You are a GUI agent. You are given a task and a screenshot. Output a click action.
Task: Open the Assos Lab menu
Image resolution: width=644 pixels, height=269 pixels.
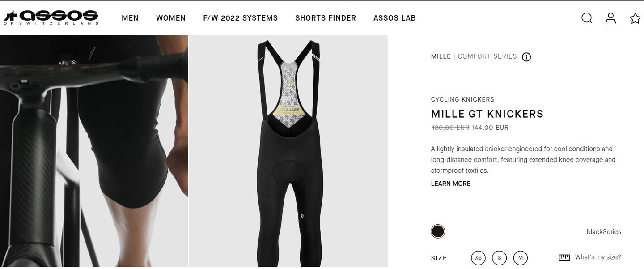[394, 18]
